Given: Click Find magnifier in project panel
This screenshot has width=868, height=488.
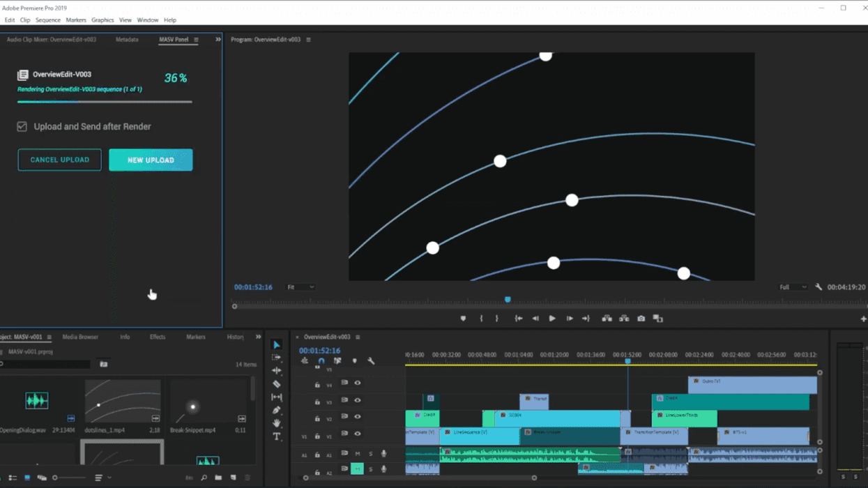Looking at the screenshot, I should pyautogui.click(x=204, y=478).
